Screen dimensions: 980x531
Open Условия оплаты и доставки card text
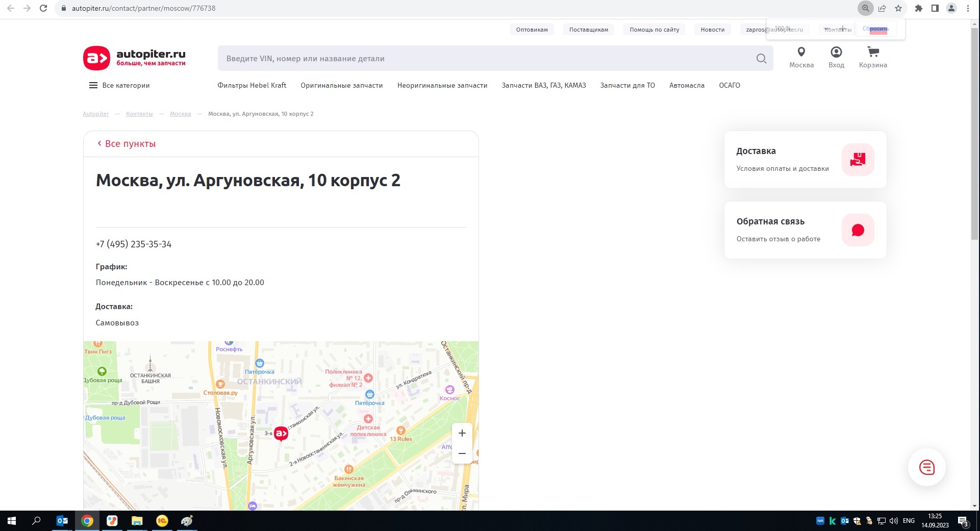[783, 169]
